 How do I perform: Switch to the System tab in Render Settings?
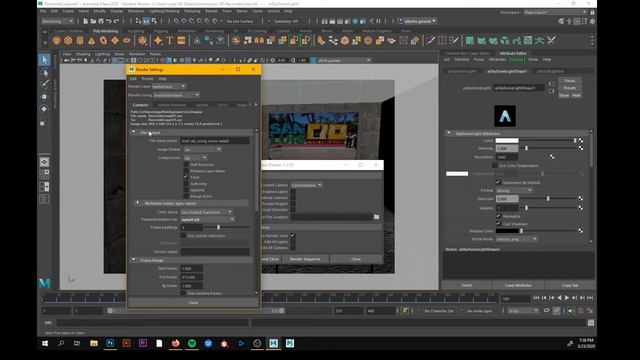click(x=202, y=105)
